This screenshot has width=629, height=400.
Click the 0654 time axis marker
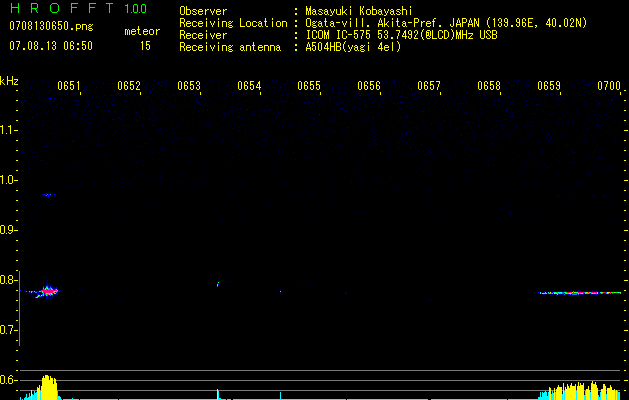pyautogui.click(x=249, y=86)
